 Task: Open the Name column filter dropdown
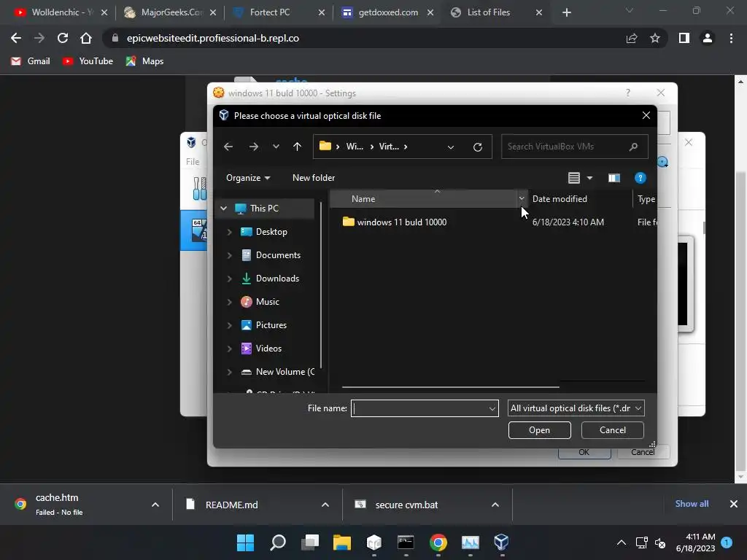click(x=522, y=198)
